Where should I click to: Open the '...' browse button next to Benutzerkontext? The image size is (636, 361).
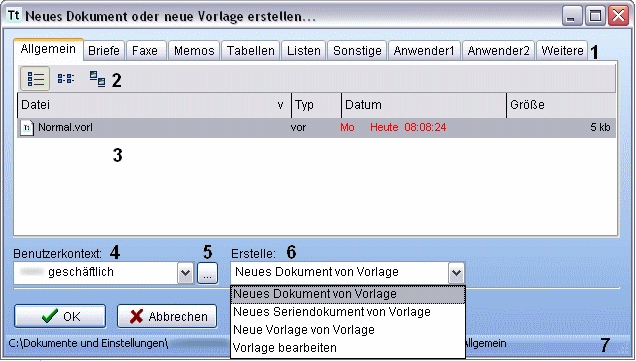[x=207, y=273]
